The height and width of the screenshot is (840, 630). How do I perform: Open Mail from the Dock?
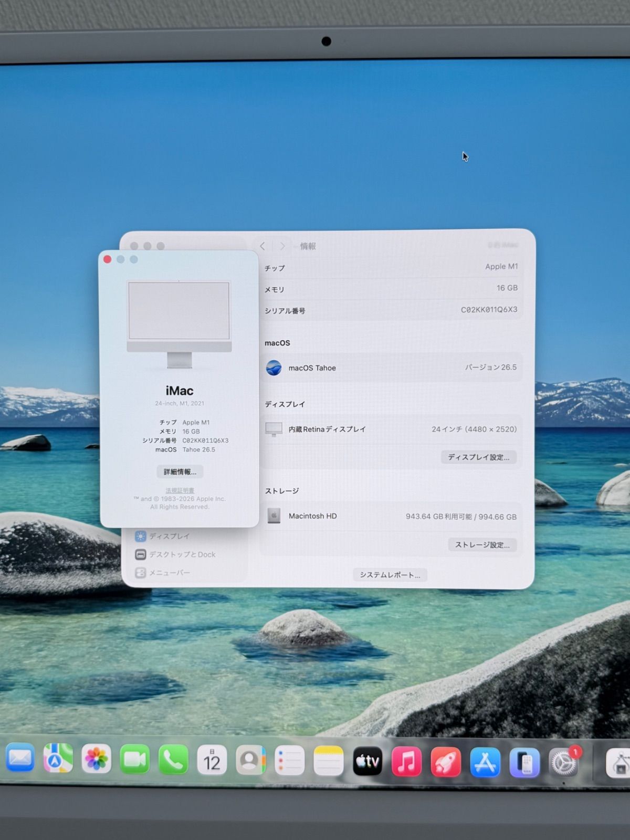pos(20,758)
